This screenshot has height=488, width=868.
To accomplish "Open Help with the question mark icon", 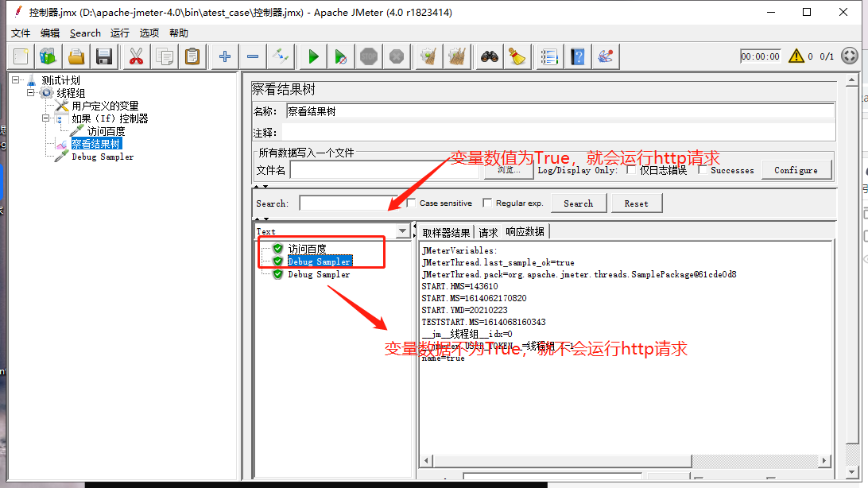I will [577, 56].
